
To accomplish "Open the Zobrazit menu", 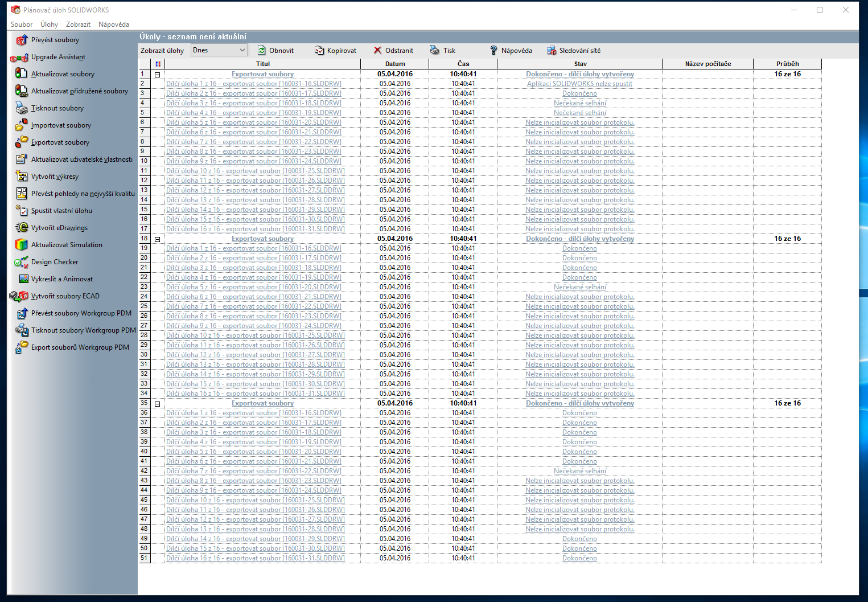I will coord(78,24).
